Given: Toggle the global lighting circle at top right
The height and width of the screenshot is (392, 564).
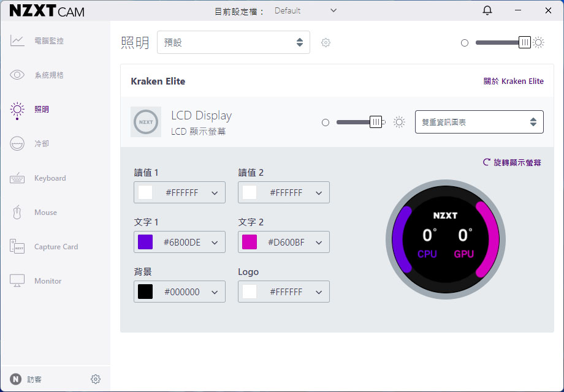Looking at the screenshot, I should (465, 42).
